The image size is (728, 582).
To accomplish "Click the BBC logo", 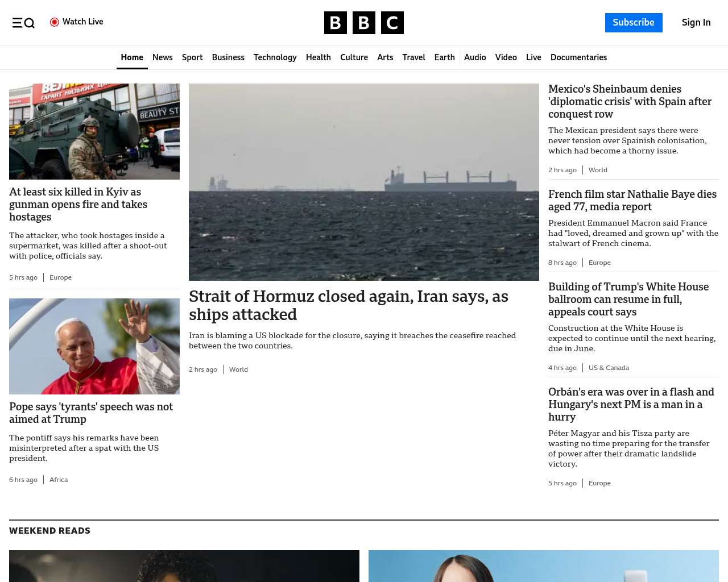I will click(363, 23).
